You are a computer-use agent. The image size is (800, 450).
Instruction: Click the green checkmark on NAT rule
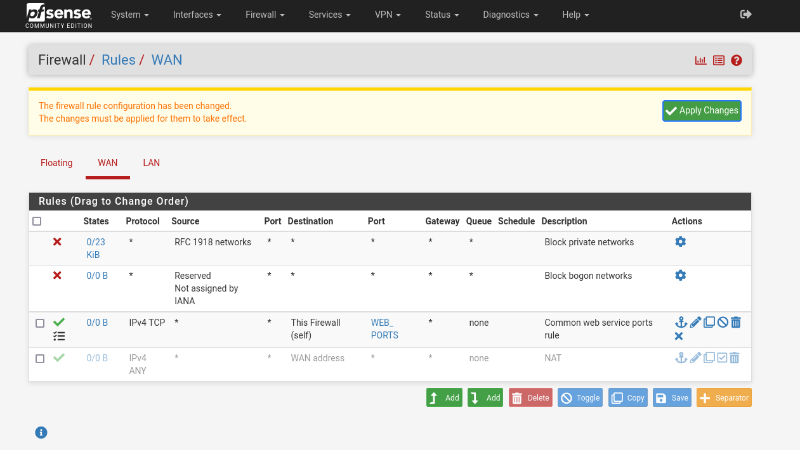pos(59,358)
